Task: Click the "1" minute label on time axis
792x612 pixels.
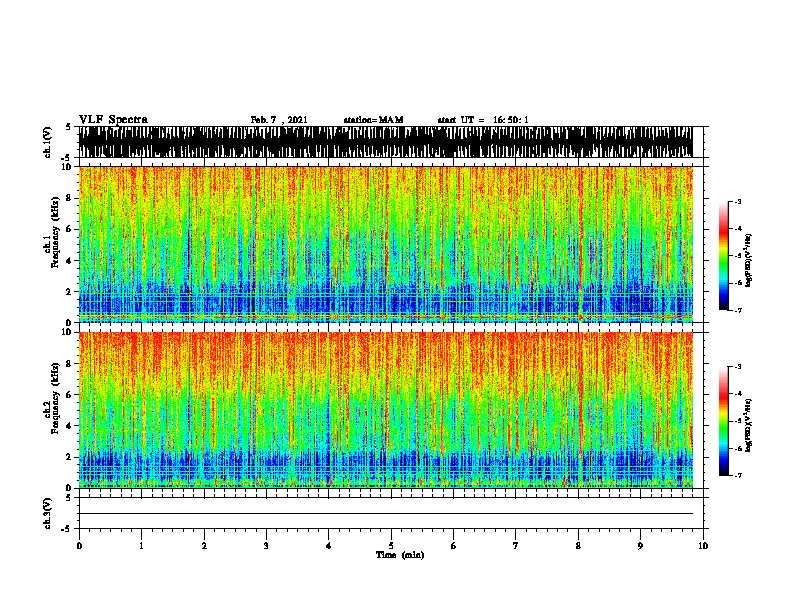Action: click(141, 546)
